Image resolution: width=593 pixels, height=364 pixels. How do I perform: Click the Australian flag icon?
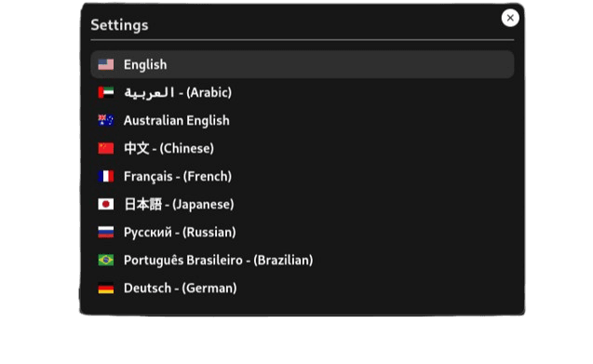106,121
